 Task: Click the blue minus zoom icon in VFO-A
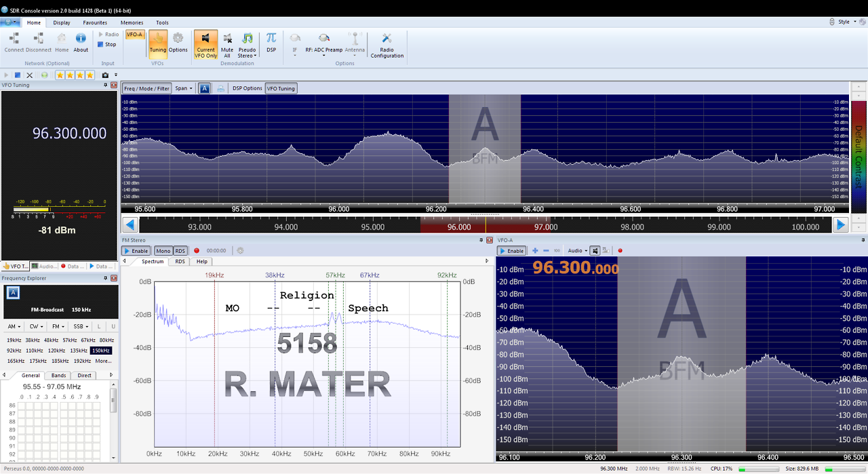[x=546, y=251]
